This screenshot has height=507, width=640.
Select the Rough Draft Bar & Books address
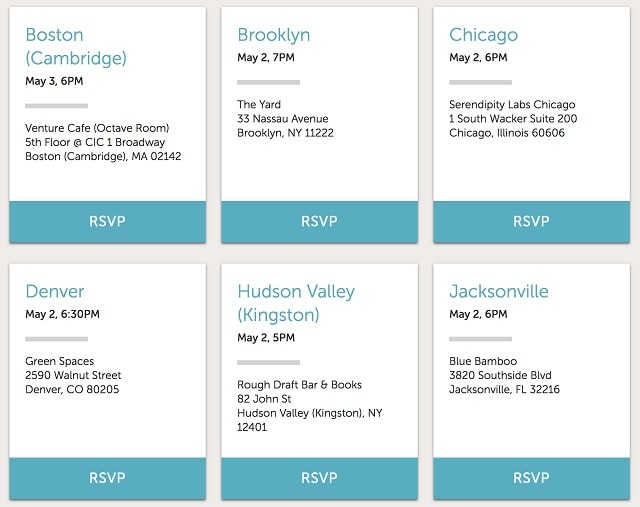click(310, 406)
